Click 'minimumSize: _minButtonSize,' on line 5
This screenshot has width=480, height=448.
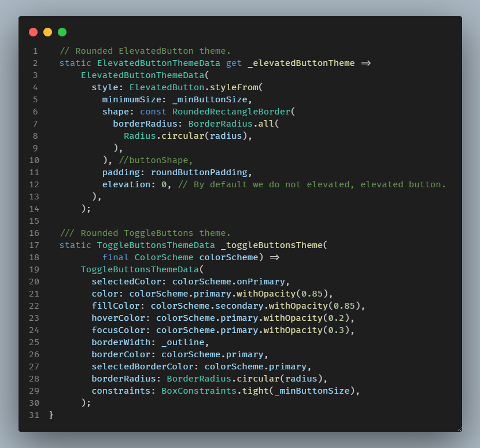177,99
